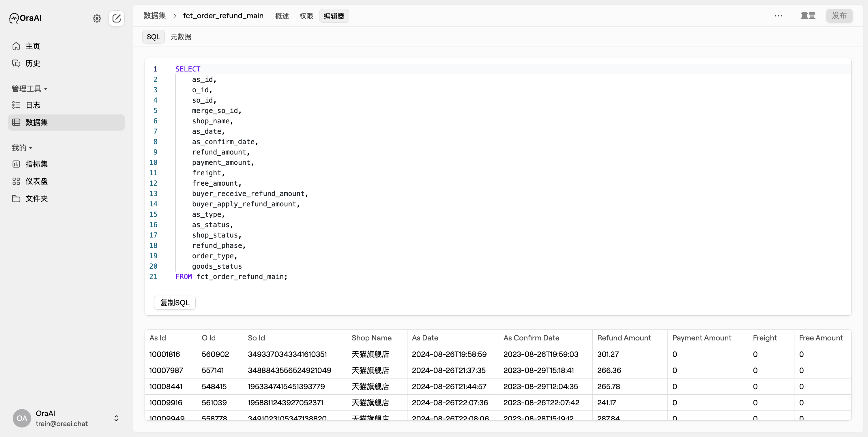Viewport: 868px width, 437px height.
Task: Open the 权限 permissions tab
Action: pyautogui.click(x=306, y=16)
